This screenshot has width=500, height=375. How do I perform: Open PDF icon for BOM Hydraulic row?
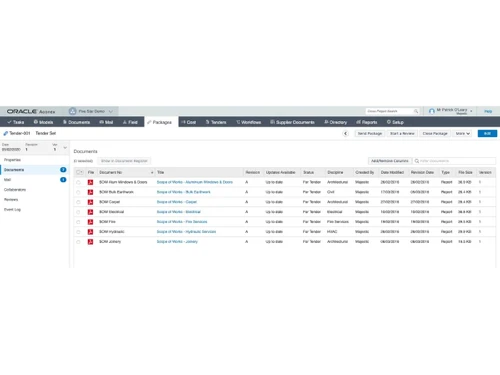[x=90, y=232]
